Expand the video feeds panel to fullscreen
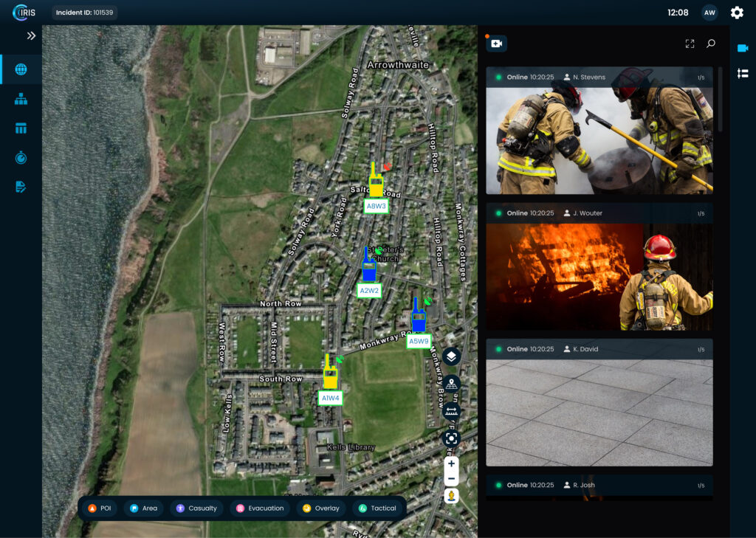This screenshot has width=756, height=538. 690,44
